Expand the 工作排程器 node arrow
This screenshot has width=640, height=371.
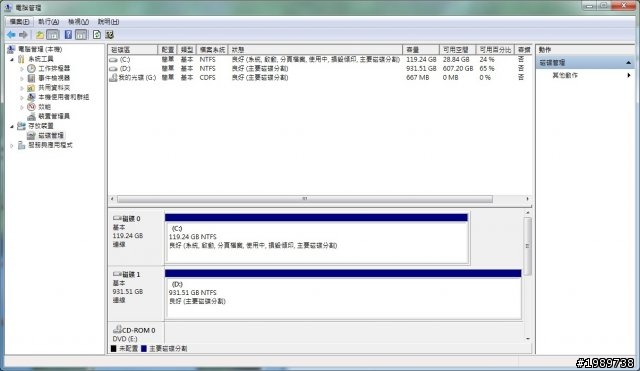point(22,69)
